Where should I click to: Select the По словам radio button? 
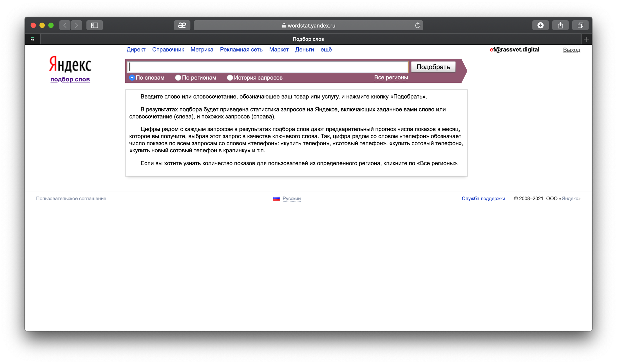(x=132, y=77)
